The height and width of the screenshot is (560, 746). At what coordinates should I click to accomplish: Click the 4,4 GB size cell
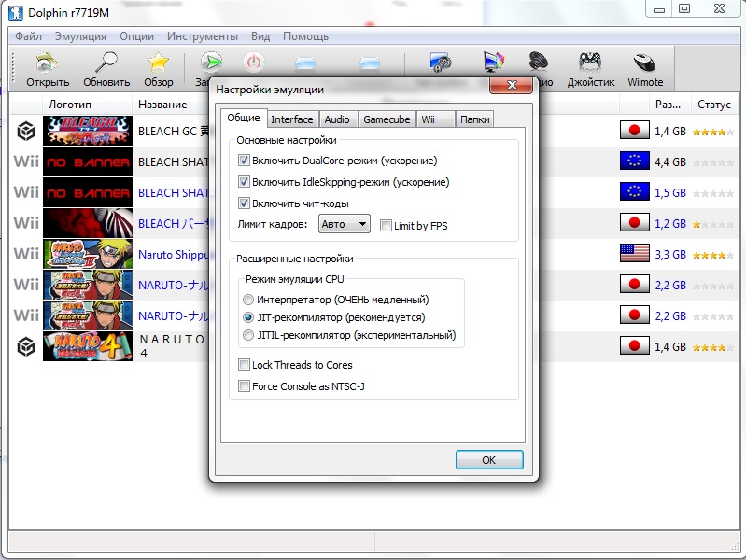coord(669,162)
